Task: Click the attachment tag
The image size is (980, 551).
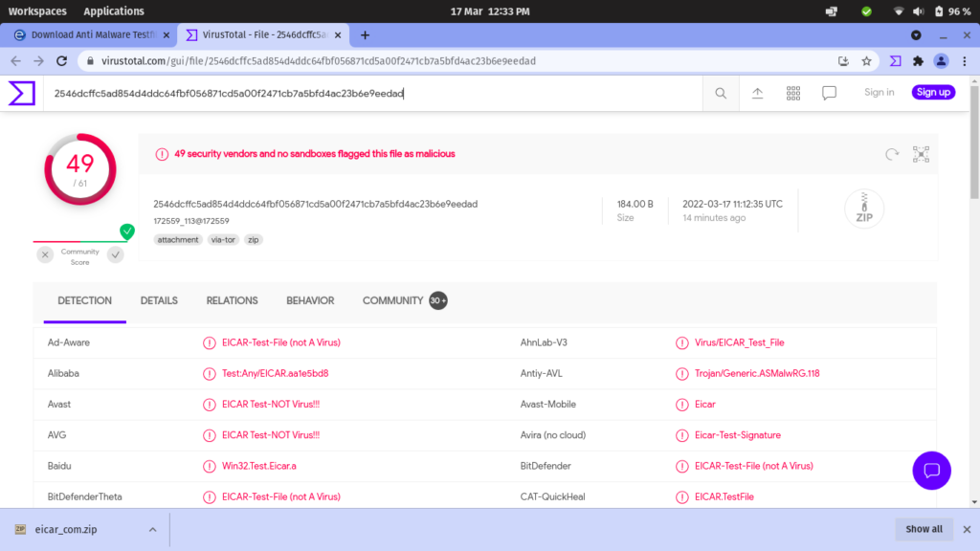Action: pyautogui.click(x=178, y=240)
